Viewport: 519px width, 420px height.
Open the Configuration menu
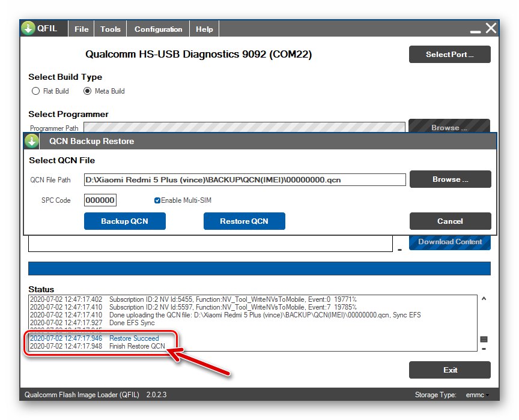[158, 29]
